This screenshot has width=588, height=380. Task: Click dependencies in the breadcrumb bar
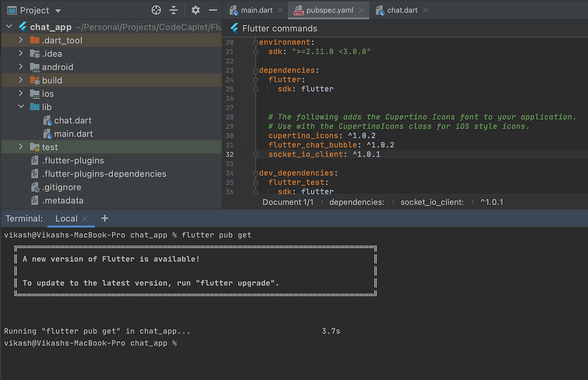(357, 202)
